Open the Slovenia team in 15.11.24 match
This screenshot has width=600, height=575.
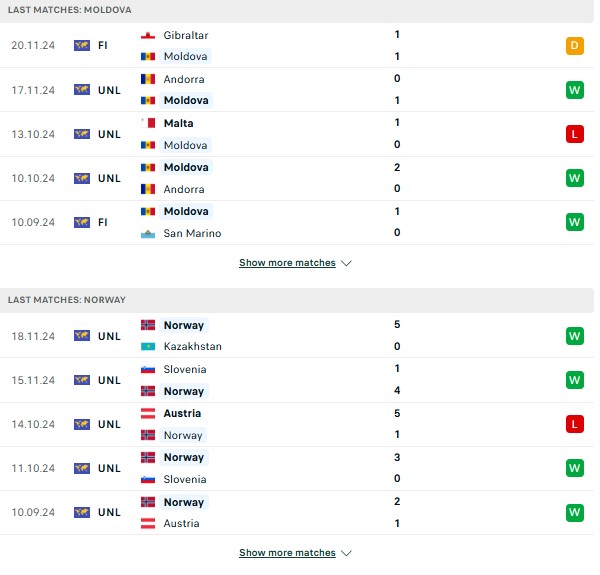[185, 370]
